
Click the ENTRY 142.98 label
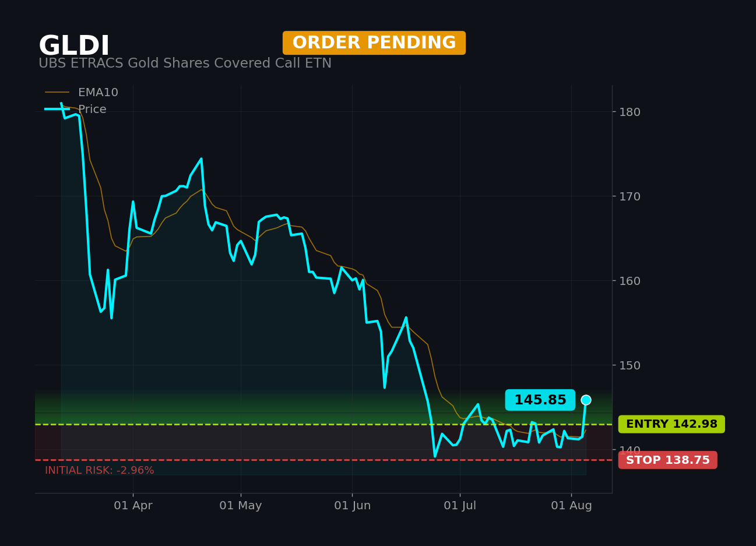coord(671,424)
